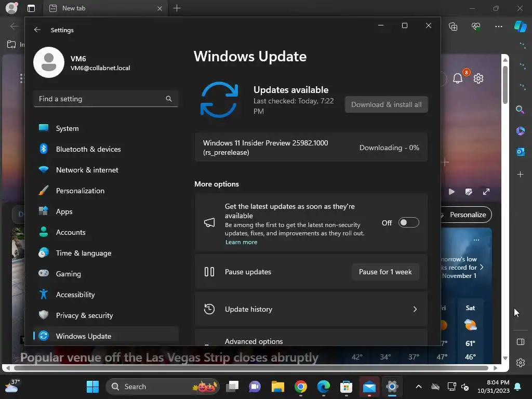Open Microsoft Store on taskbar
532x399 pixels.
tap(346, 387)
